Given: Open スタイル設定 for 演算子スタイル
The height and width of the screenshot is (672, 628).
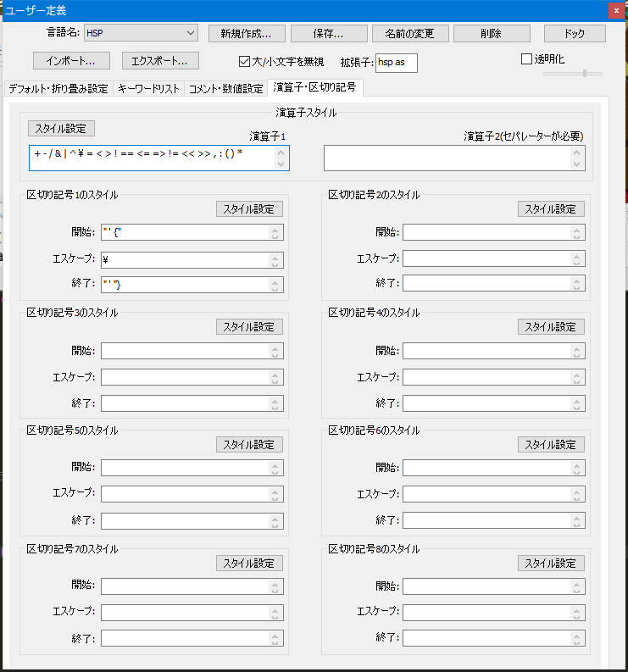Looking at the screenshot, I should [61, 129].
